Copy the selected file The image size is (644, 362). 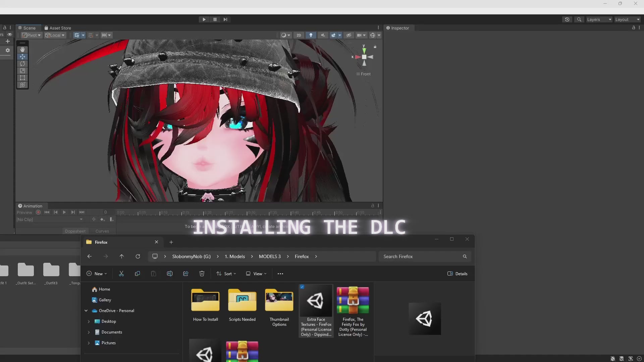(x=138, y=274)
